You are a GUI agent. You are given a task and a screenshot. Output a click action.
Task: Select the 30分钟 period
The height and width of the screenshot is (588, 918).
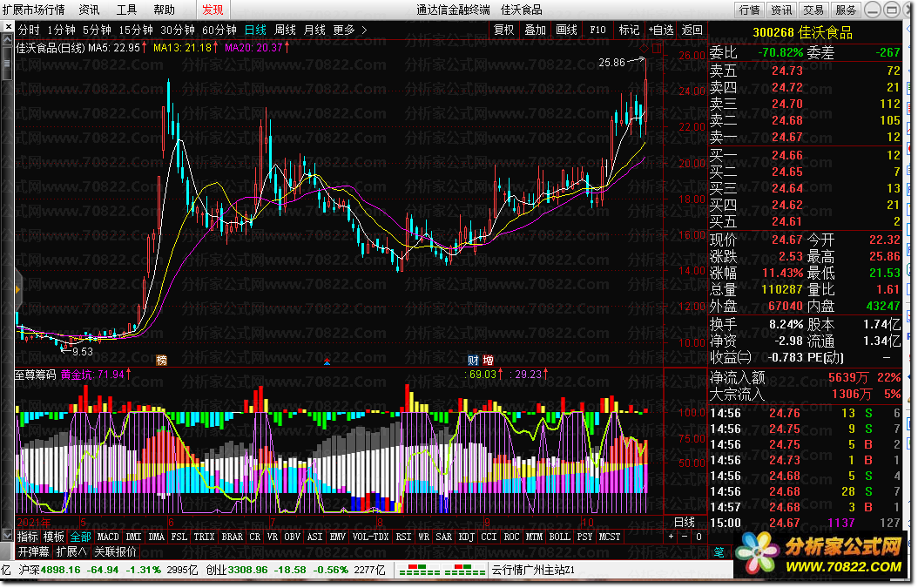[x=178, y=30]
